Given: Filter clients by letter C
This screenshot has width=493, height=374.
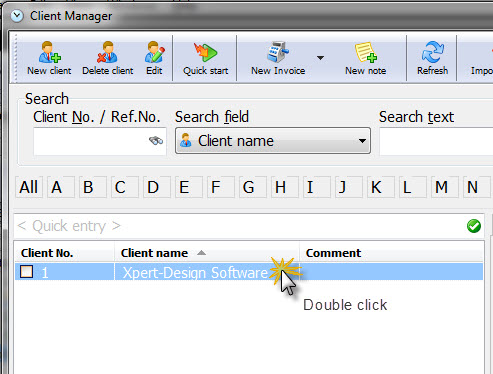Looking at the screenshot, I should [x=125, y=187].
